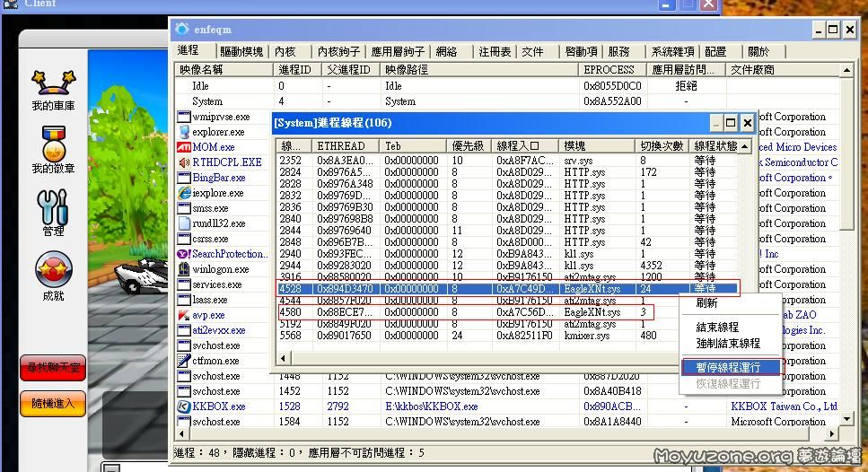The image size is (868, 472).
Task: Select the winlogon.exe process icon
Action: coord(184,269)
